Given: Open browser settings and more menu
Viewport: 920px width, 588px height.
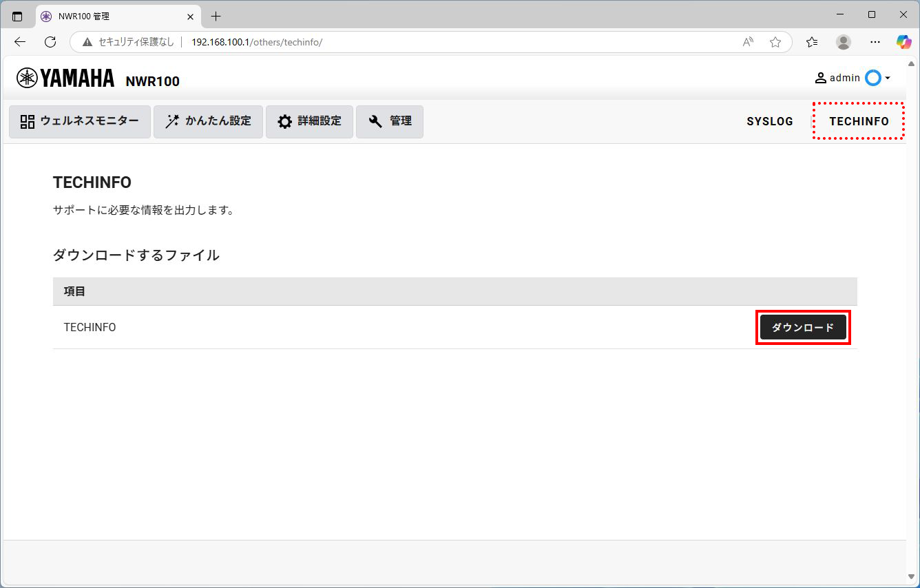Looking at the screenshot, I should point(875,42).
